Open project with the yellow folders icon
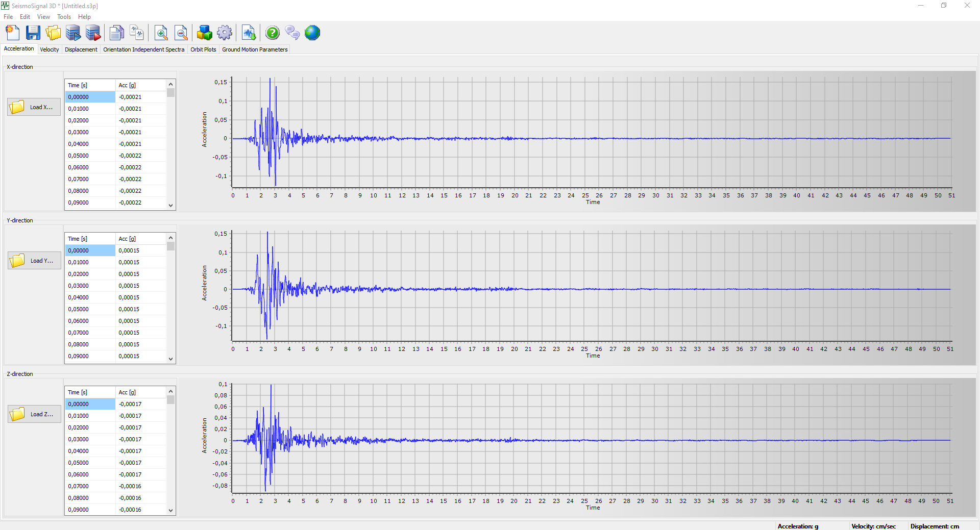980x530 pixels. coord(53,33)
